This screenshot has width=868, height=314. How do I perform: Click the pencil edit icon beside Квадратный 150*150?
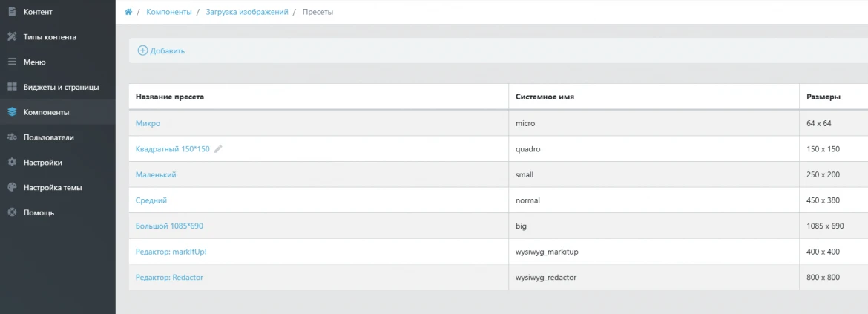pos(218,149)
